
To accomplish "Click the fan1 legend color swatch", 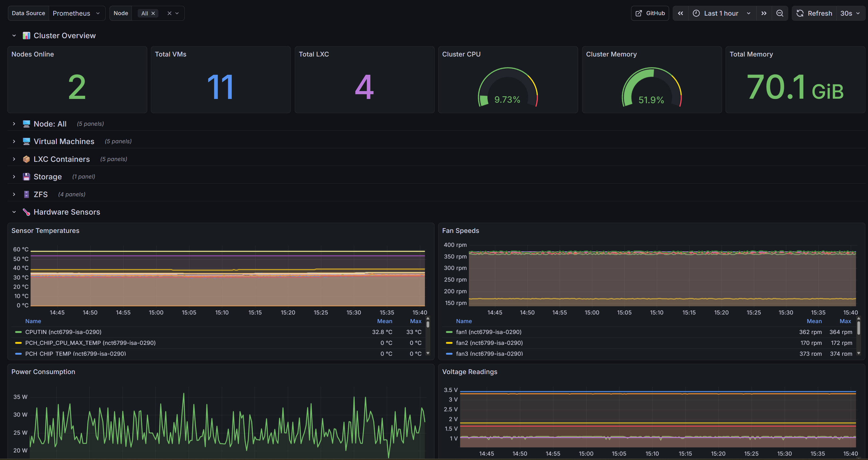I will pyautogui.click(x=449, y=332).
